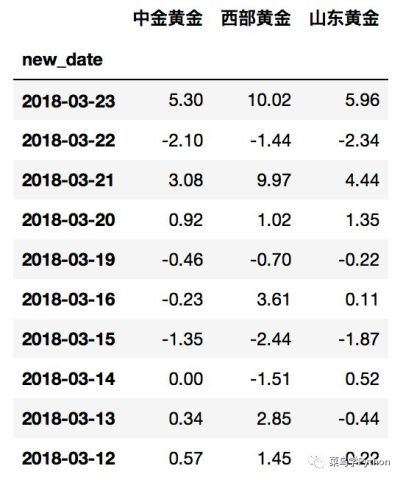Click the -2.34 value cell
Image resolution: width=403 pixels, height=480 pixels.
coord(359,140)
